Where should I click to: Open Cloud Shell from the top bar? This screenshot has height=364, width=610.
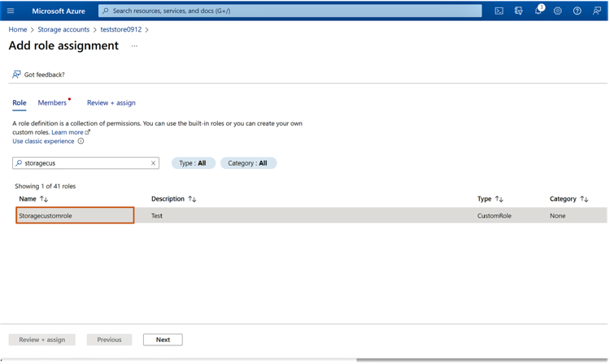pyautogui.click(x=499, y=11)
